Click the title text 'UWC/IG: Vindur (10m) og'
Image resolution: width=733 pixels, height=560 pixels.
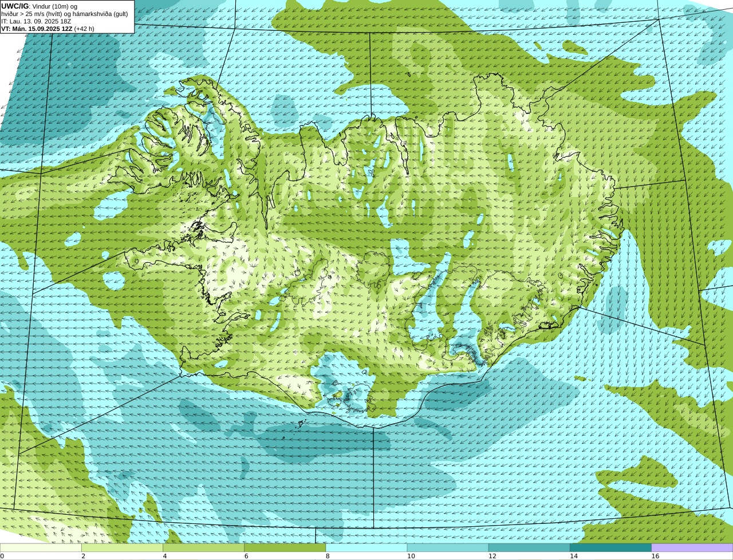[39, 6]
